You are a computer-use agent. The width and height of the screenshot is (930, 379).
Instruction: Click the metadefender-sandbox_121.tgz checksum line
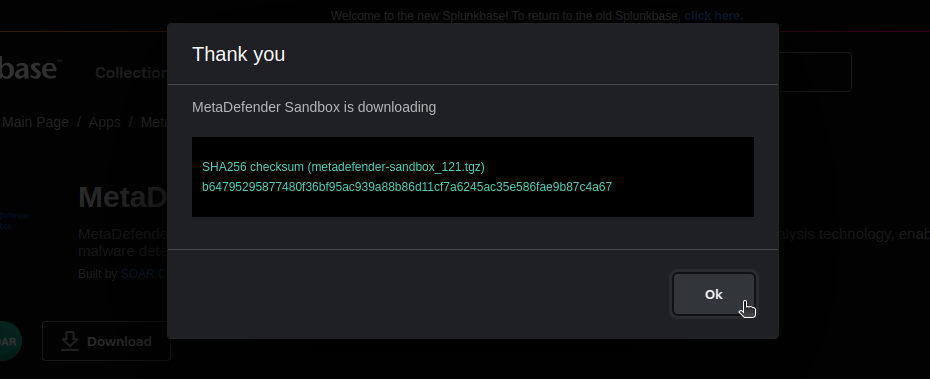[343, 167]
